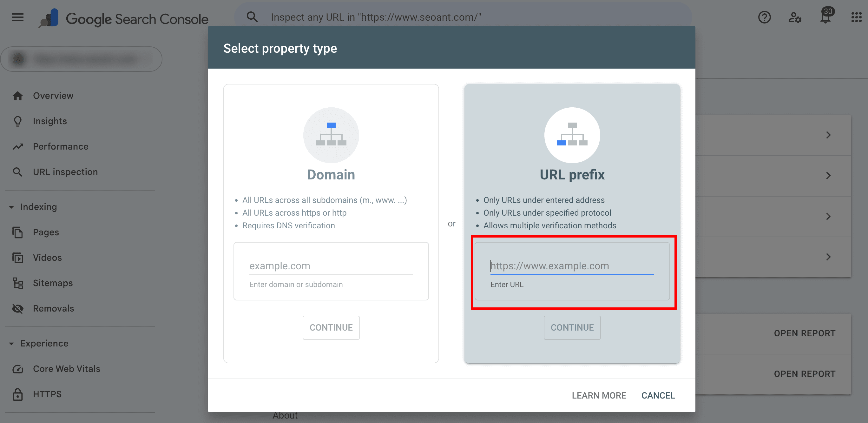Open notifications bell with 30 badge
868x423 pixels.
tap(825, 17)
